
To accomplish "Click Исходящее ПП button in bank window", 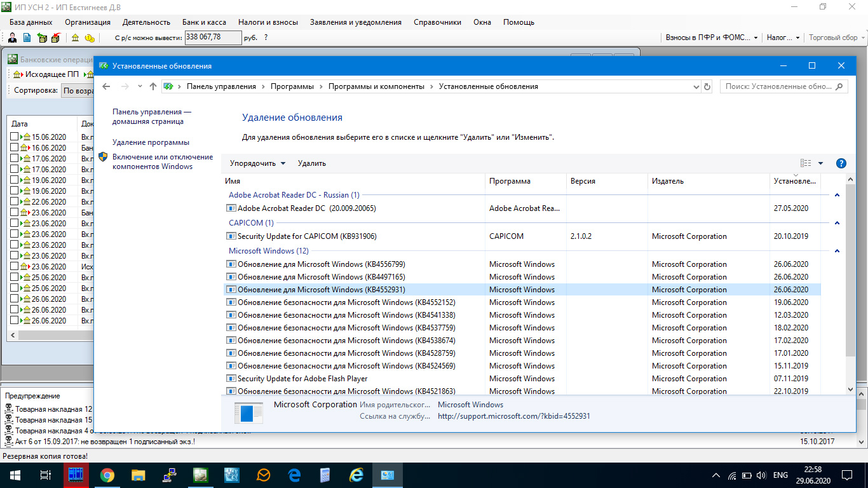I will pyautogui.click(x=46, y=74).
